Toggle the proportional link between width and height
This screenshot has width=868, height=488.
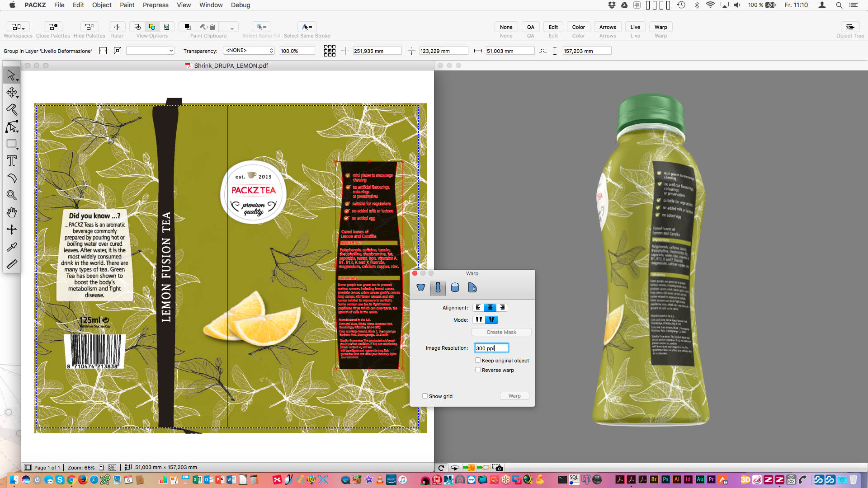pos(542,51)
